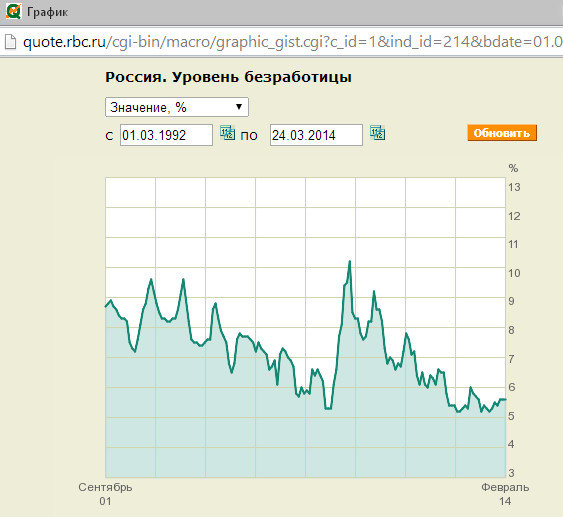This screenshot has width=563, height=517.
Task: Click the heading 'Россия. Уровень безработицы'
Action: click(x=228, y=77)
